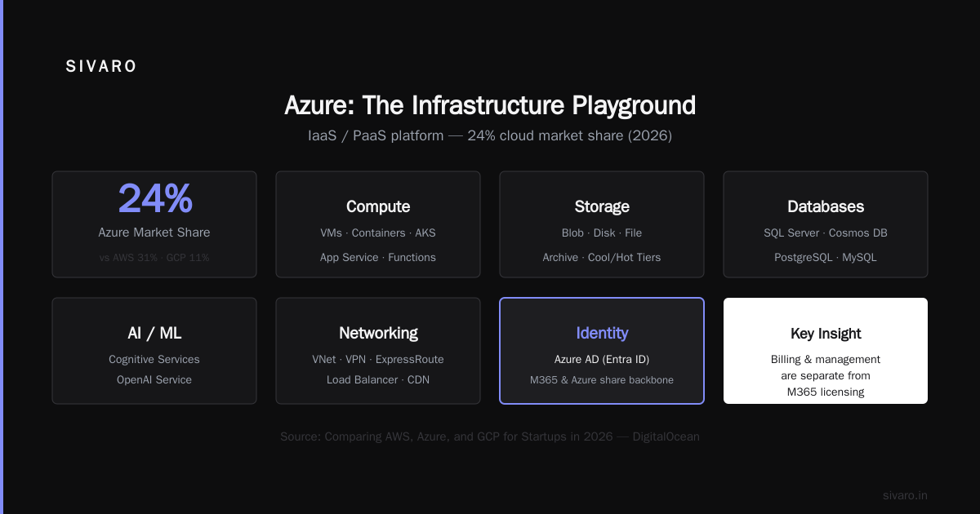This screenshot has height=514, width=980.
Task: Click 'Archive · Cool/Hot Tiers' line
Action: pos(602,257)
